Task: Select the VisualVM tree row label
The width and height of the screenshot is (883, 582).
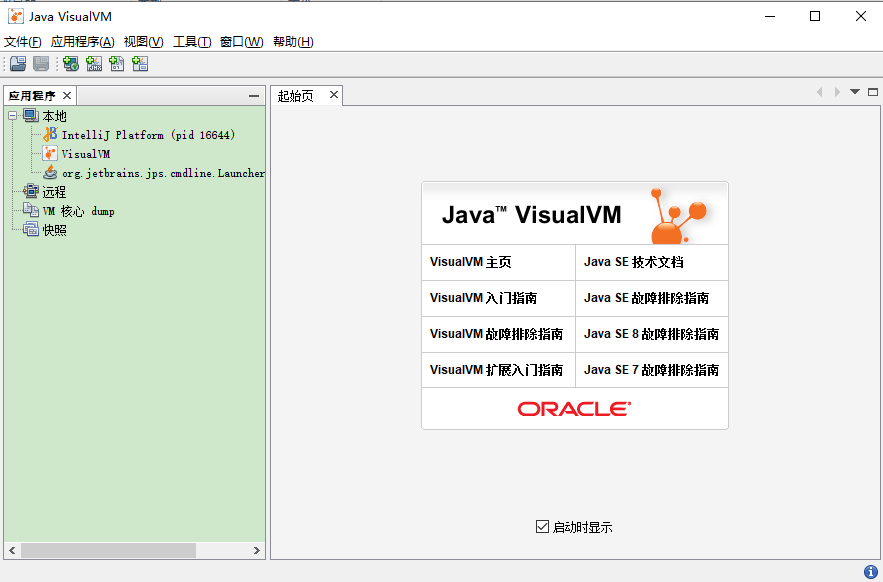Action: click(86, 154)
